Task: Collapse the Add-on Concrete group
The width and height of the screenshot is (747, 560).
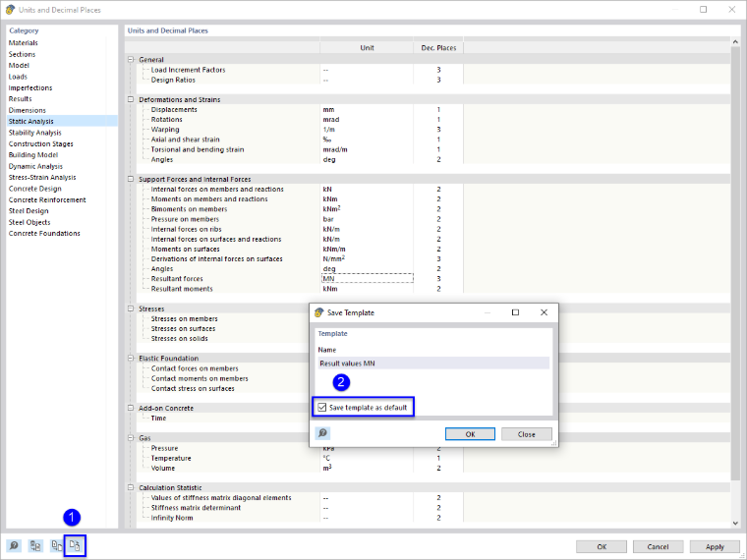Action: coord(131,408)
